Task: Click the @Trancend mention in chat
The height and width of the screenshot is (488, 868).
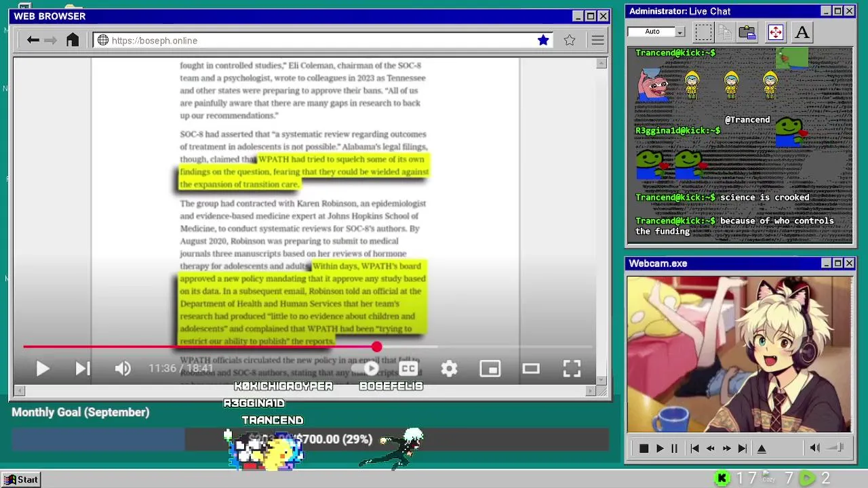Action: click(x=747, y=120)
